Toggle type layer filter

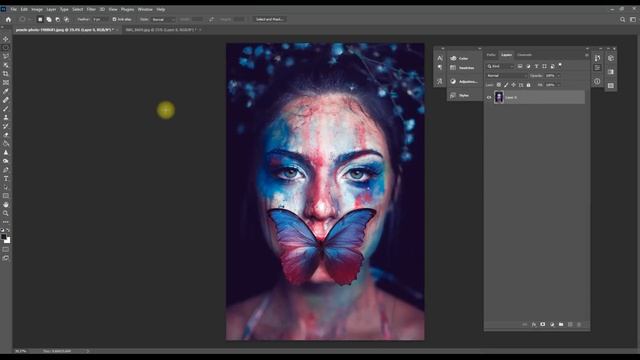tap(536, 66)
